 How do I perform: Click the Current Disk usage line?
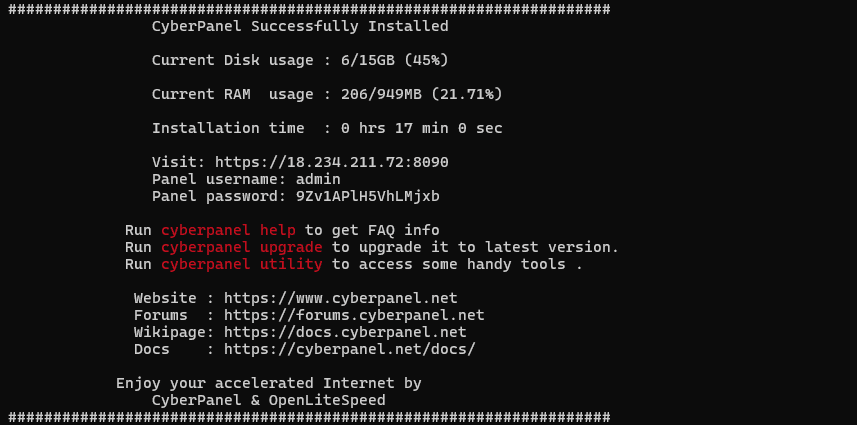pos(300,60)
